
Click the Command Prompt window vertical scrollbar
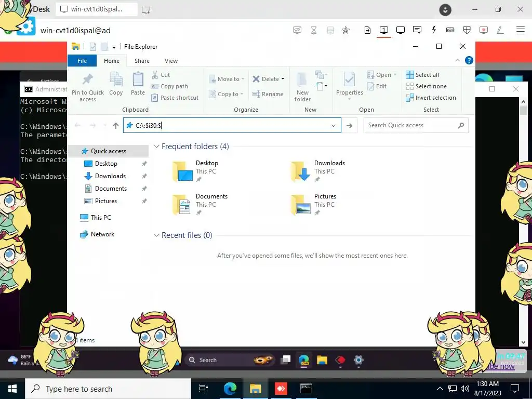click(523, 221)
